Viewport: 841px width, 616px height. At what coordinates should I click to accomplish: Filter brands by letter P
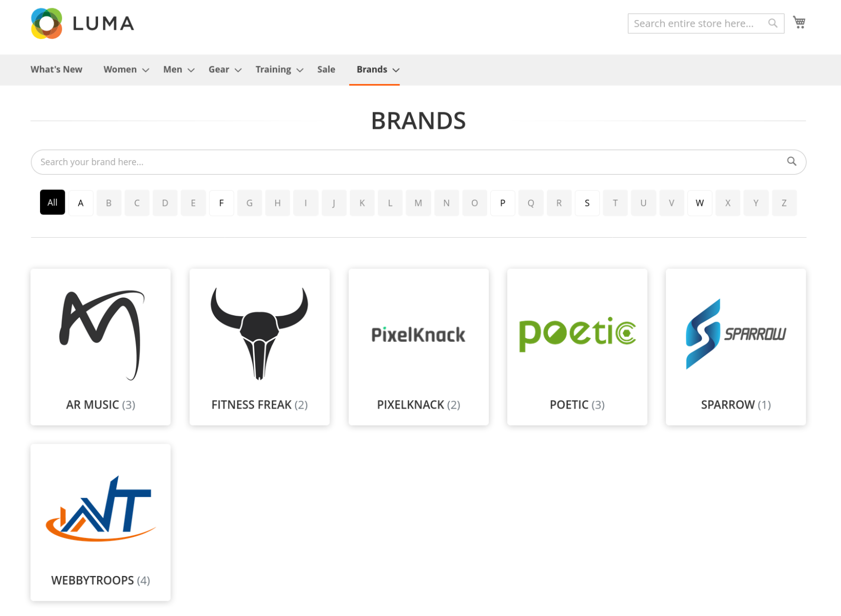coord(503,203)
